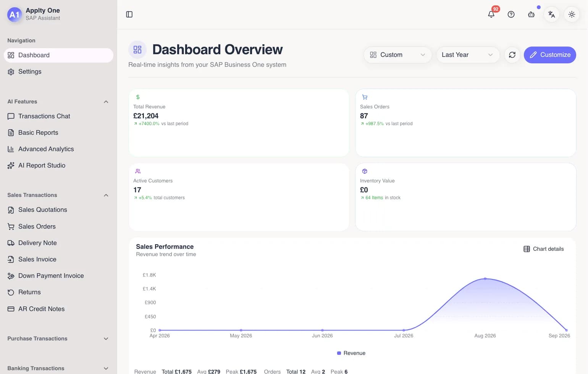The width and height of the screenshot is (588, 374).
Task: Click the Down Payment Invoice icon
Action: click(x=11, y=276)
